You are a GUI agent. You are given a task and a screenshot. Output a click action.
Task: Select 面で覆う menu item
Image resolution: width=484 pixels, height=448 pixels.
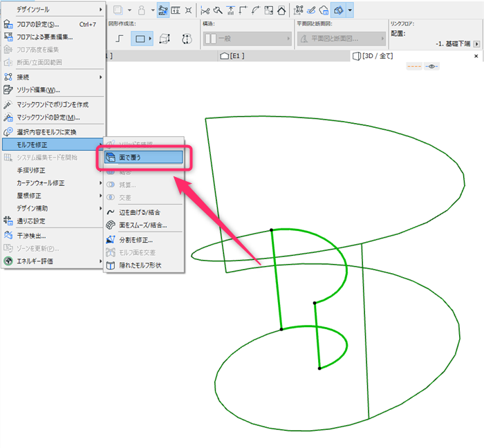click(x=144, y=158)
